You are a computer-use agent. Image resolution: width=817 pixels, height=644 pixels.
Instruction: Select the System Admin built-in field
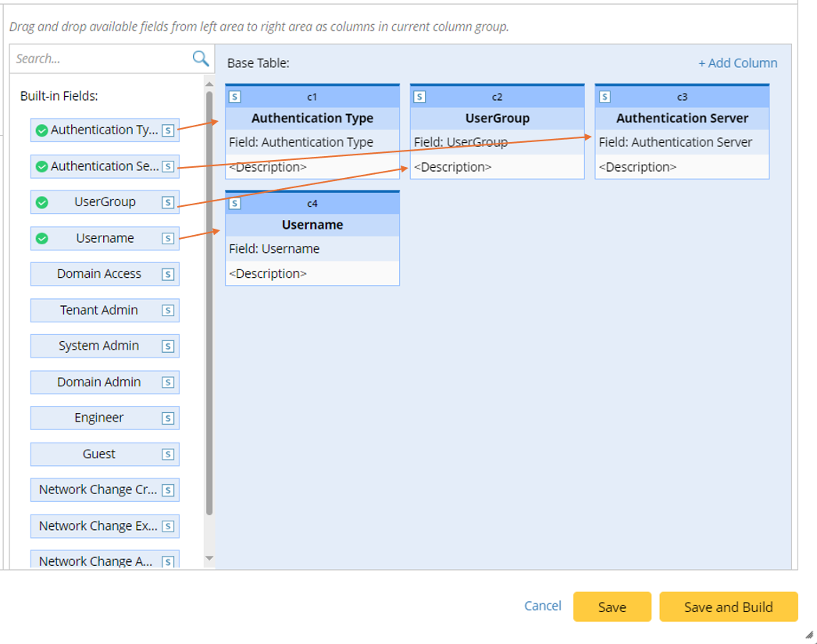click(98, 346)
